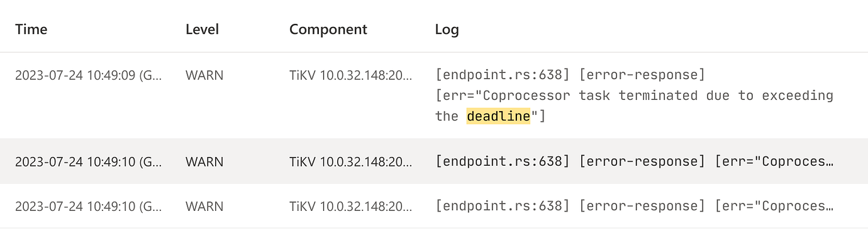This screenshot has width=868, height=231.
Task: Click TiKV component in the third row
Action: point(351,206)
